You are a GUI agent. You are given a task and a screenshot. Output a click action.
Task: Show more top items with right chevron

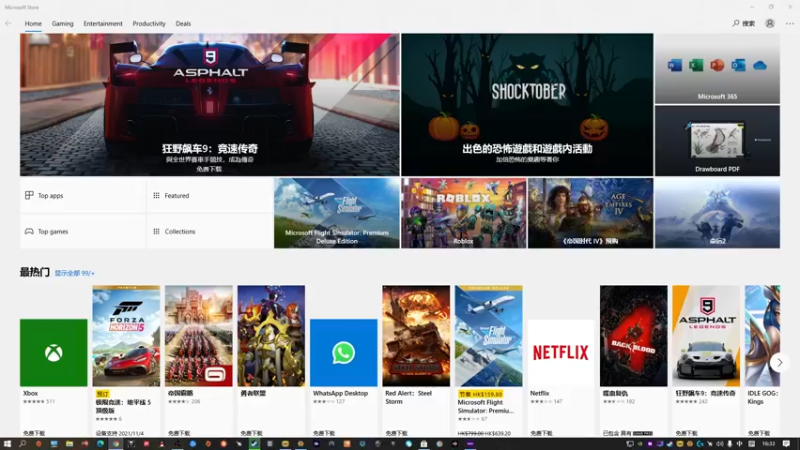point(780,362)
